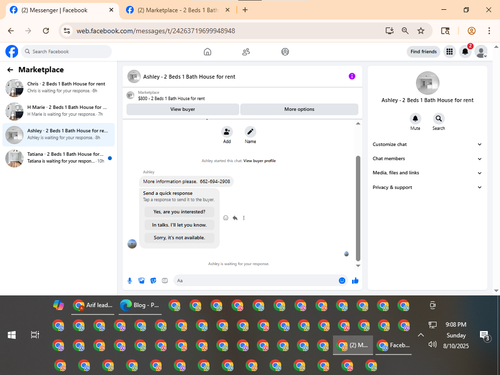Open conversation info purple icon in chat header
This screenshot has width=500, height=375.
pos(352,76)
